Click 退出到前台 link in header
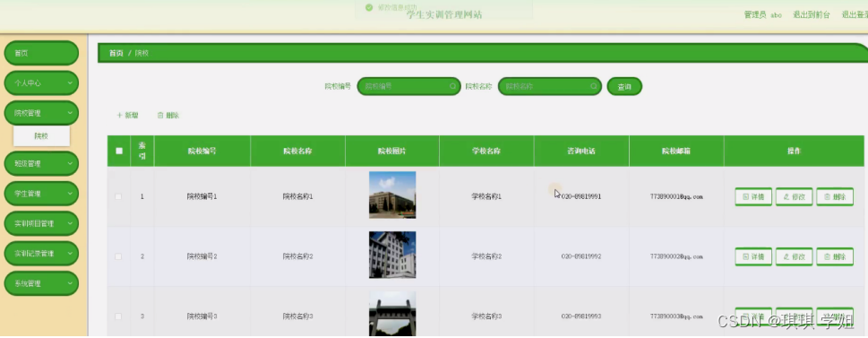Image resolution: width=868 pixels, height=338 pixels. (x=812, y=15)
